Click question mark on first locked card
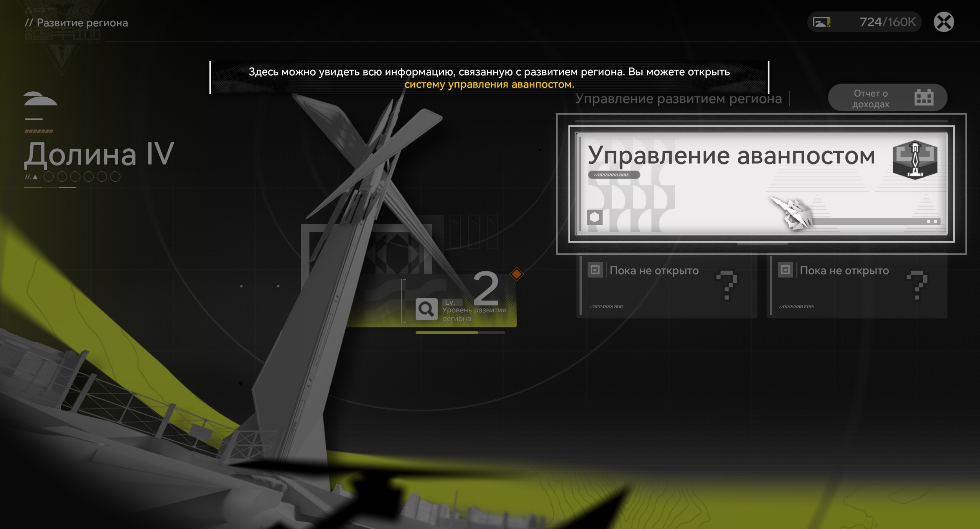Screen dimensions: 980x529 (x=726, y=285)
